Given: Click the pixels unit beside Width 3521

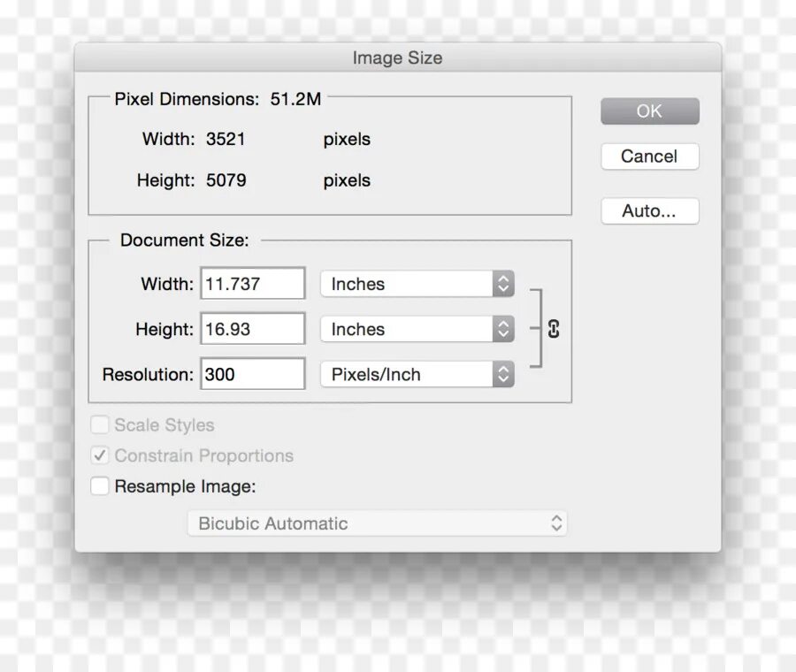Looking at the screenshot, I should click(x=347, y=139).
